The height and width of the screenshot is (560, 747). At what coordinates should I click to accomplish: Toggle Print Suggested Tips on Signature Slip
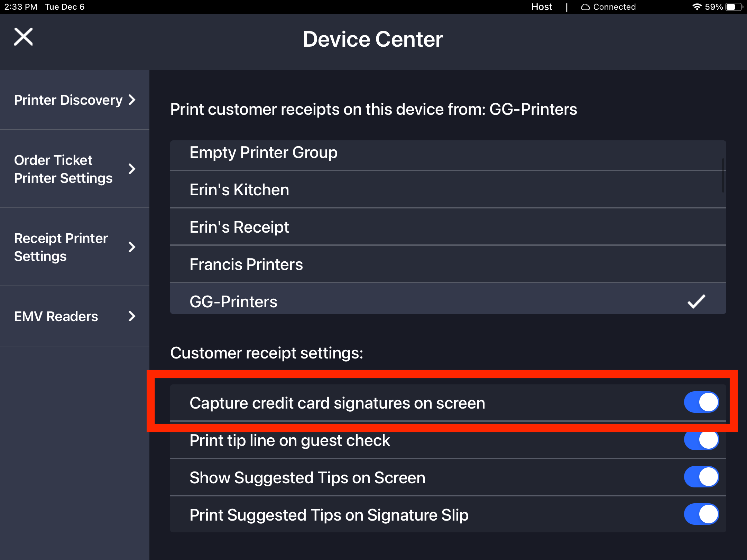point(701,514)
